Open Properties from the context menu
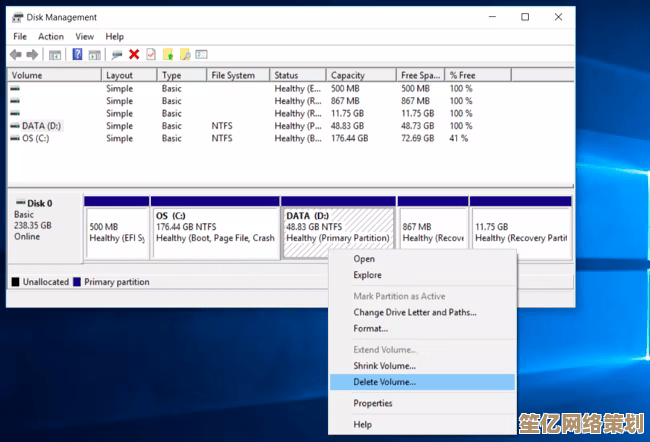Screen dimensions: 650x442 click(422, 403)
